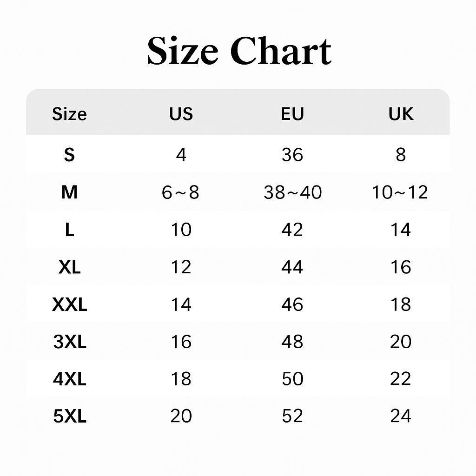Click the US column header
This screenshot has width=476, height=476.
click(181, 114)
